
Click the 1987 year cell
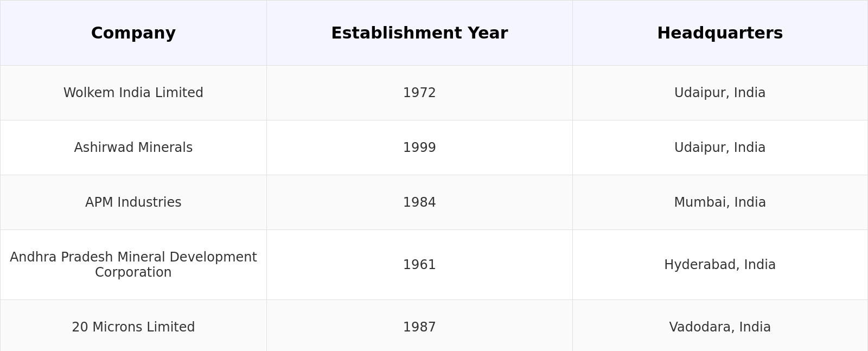click(x=419, y=327)
